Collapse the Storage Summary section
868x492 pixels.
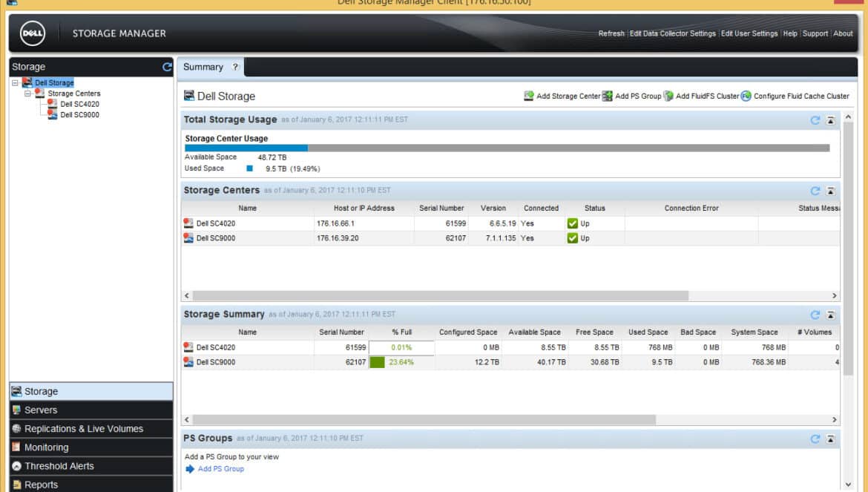(x=830, y=315)
